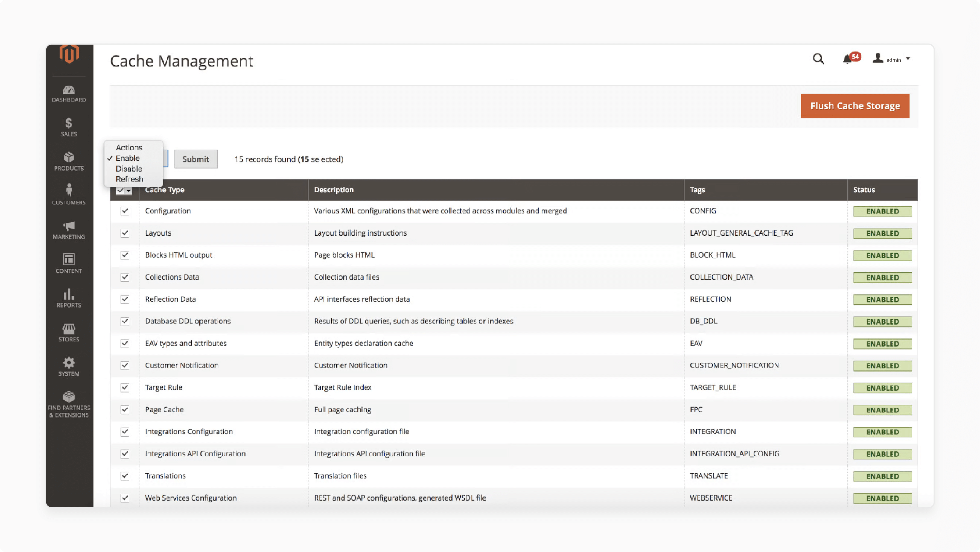Viewport: 980px width, 552px height.
Task: Open the Dashboard sidebar icon
Action: click(x=69, y=94)
